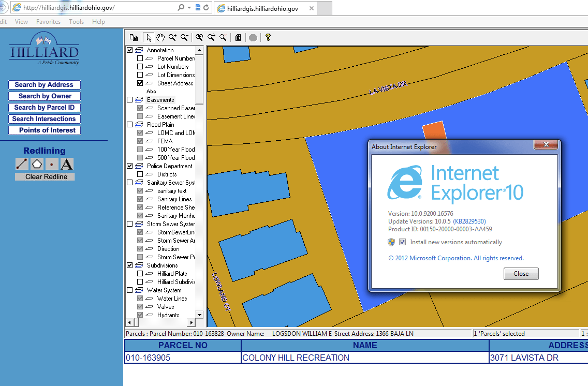Uncheck the Police Department group checkbox
Image resolution: width=588 pixels, height=386 pixels.
tap(130, 166)
